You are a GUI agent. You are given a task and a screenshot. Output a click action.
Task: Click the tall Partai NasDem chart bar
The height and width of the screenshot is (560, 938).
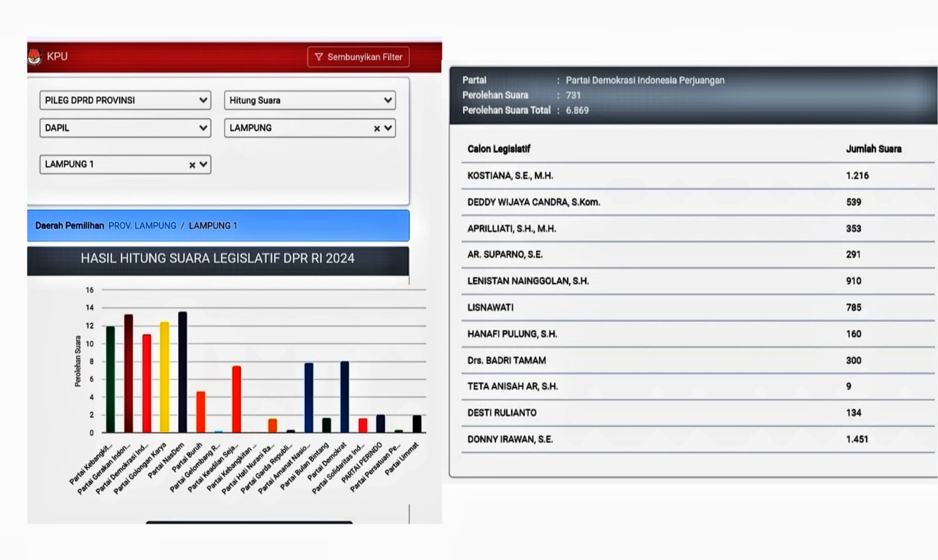click(183, 373)
